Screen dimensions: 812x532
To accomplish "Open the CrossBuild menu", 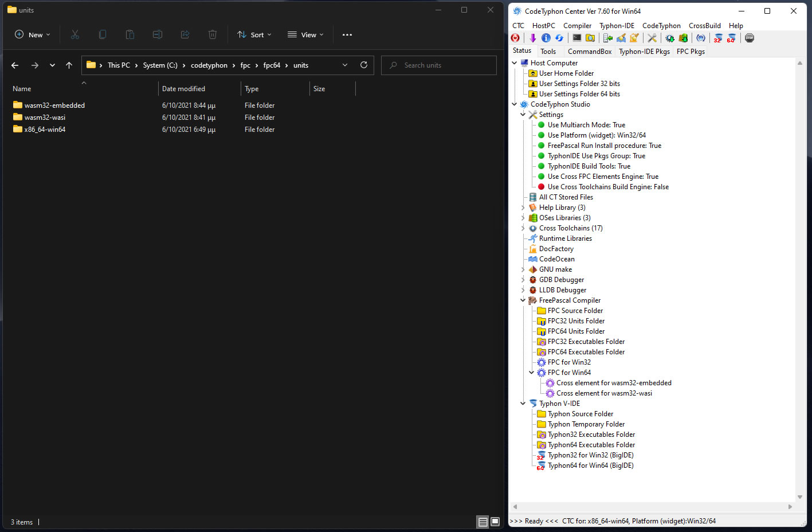I will click(x=704, y=25).
